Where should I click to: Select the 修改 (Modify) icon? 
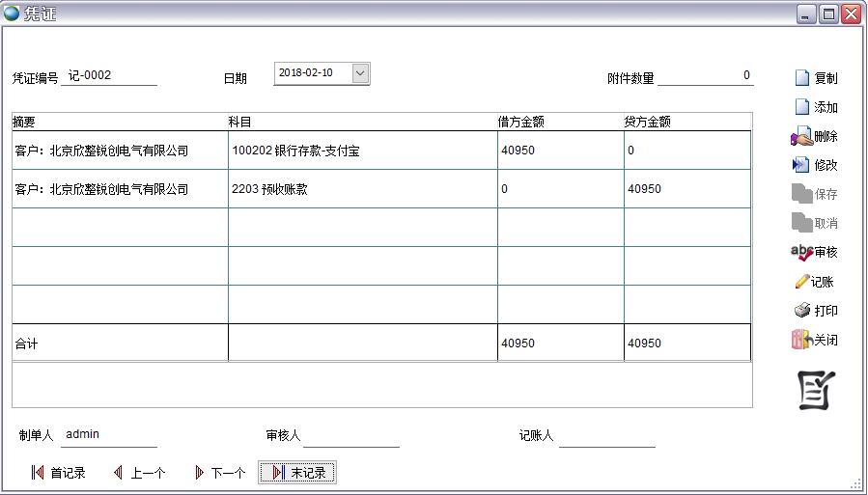click(799, 165)
